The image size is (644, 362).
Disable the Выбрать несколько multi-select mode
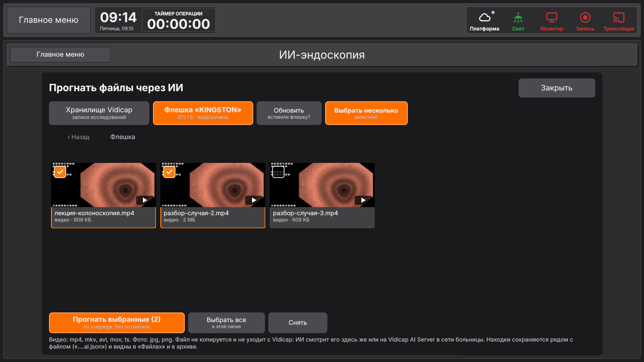click(x=366, y=113)
